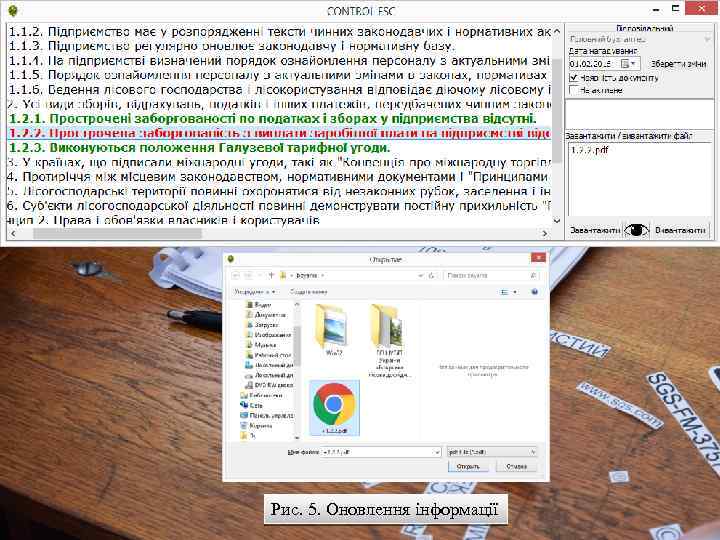Click the eye view-file icon
This screenshot has width=720, height=540.
[636, 230]
